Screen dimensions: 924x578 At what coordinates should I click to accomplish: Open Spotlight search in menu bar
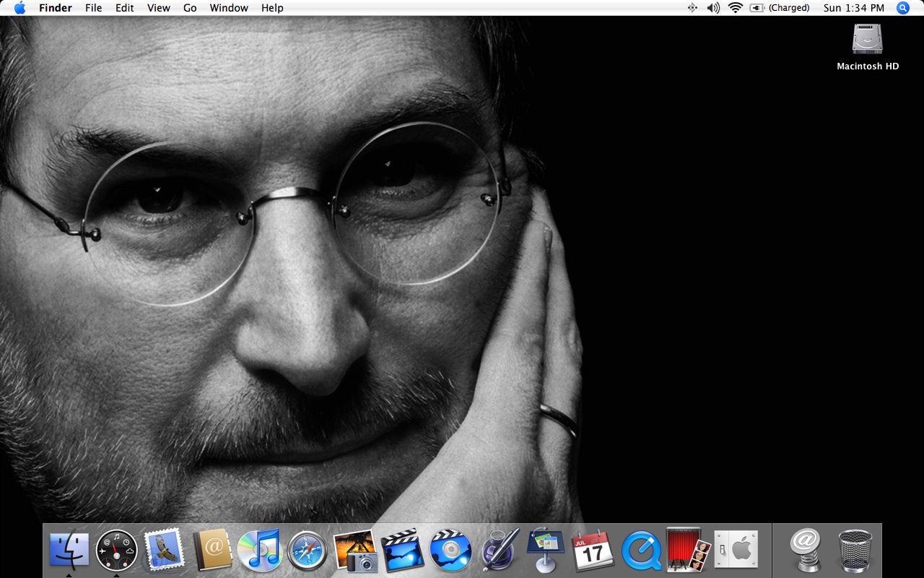pos(903,8)
